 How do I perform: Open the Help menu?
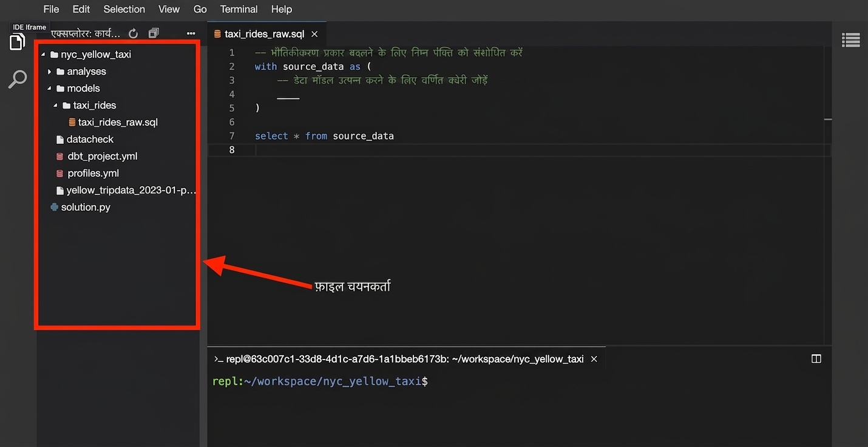pyautogui.click(x=282, y=9)
